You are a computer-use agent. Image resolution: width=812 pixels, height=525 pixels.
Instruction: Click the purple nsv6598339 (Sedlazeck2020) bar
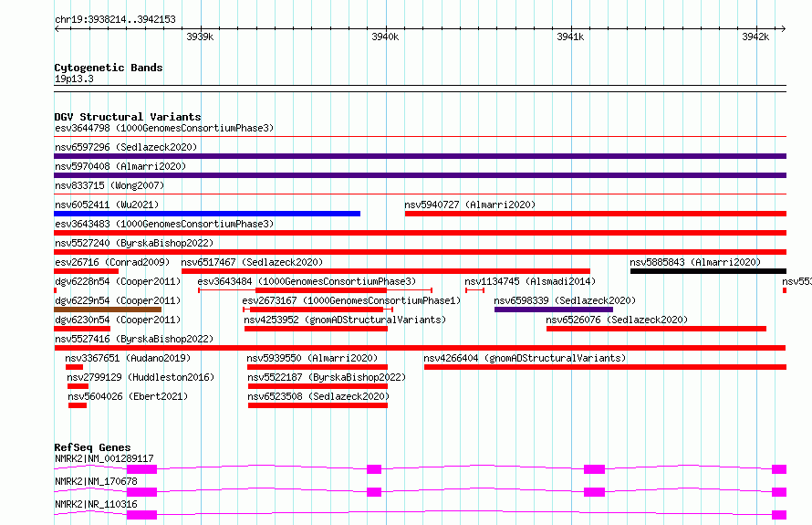pos(554,310)
